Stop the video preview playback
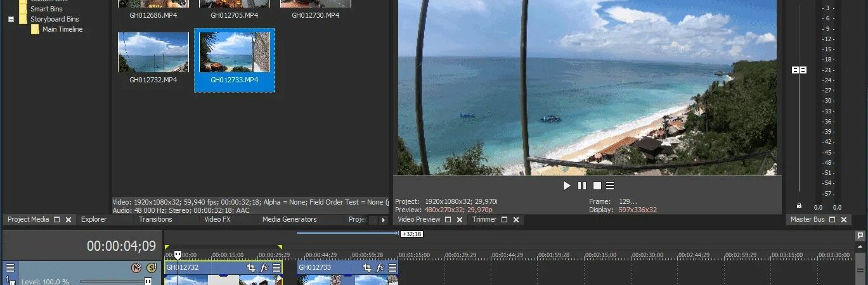 click(597, 186)
